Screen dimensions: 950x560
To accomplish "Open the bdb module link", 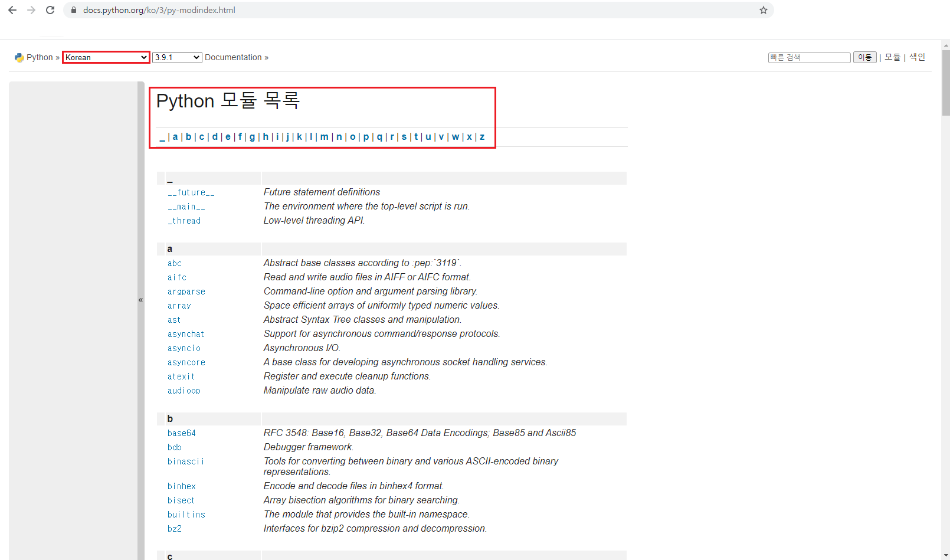I will (175, 447).
